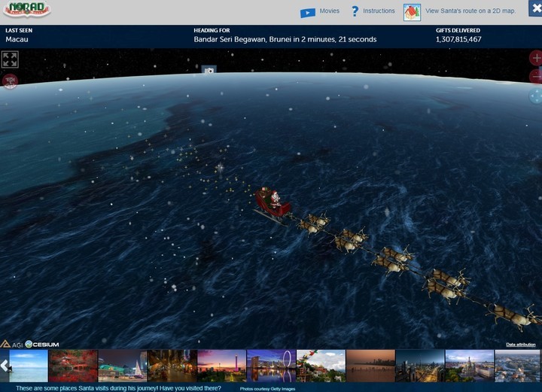Click the round red Santa cam button
This screenshot has width=542, height=392.
click(10, 81)
